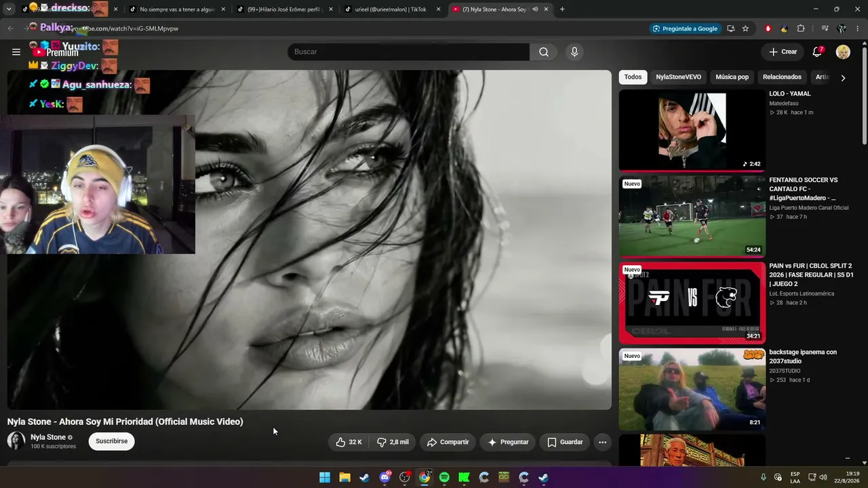Open the Windows Start menu
Screen dimensions: 868x488
tap(325, 477)
